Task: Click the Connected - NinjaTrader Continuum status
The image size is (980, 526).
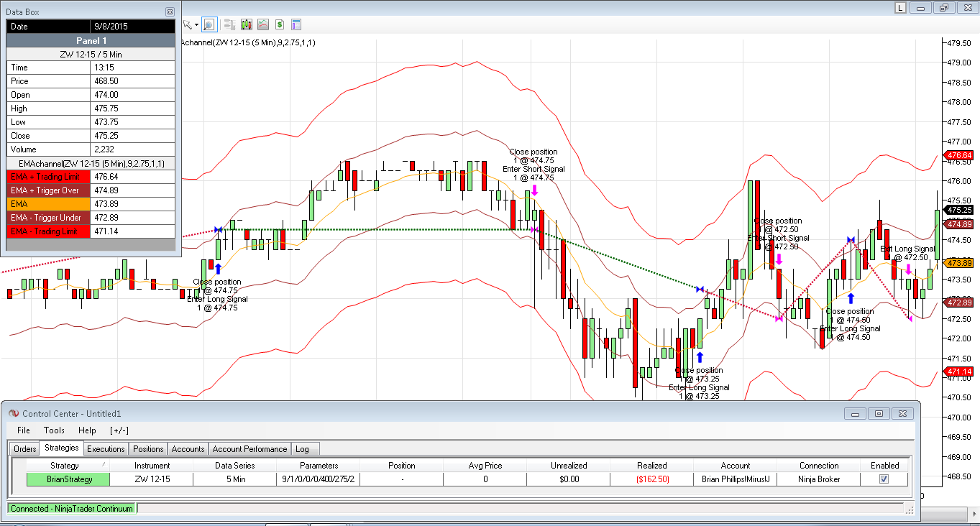Action: coord(72,509)
